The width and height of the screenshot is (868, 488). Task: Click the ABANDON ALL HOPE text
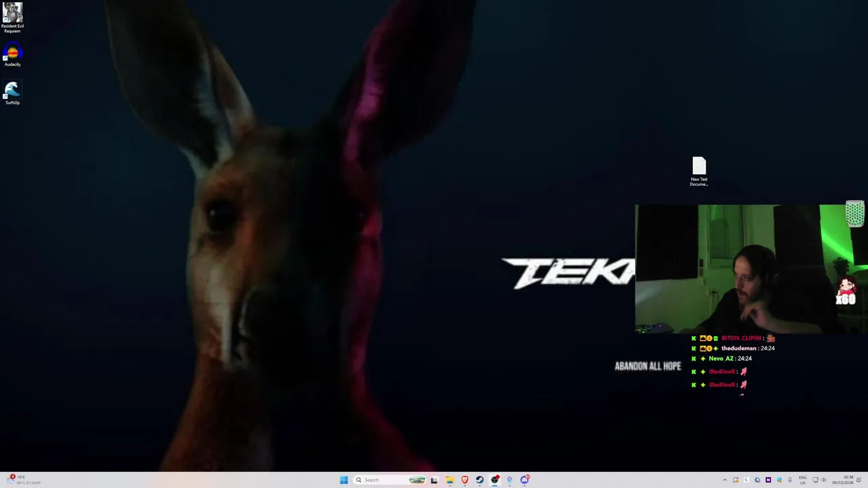(648, 366)
